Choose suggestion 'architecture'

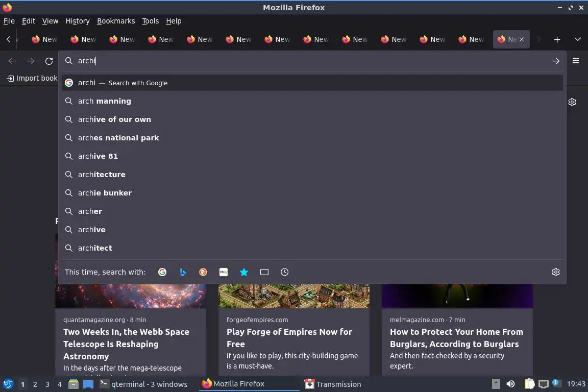coord(312,175)
